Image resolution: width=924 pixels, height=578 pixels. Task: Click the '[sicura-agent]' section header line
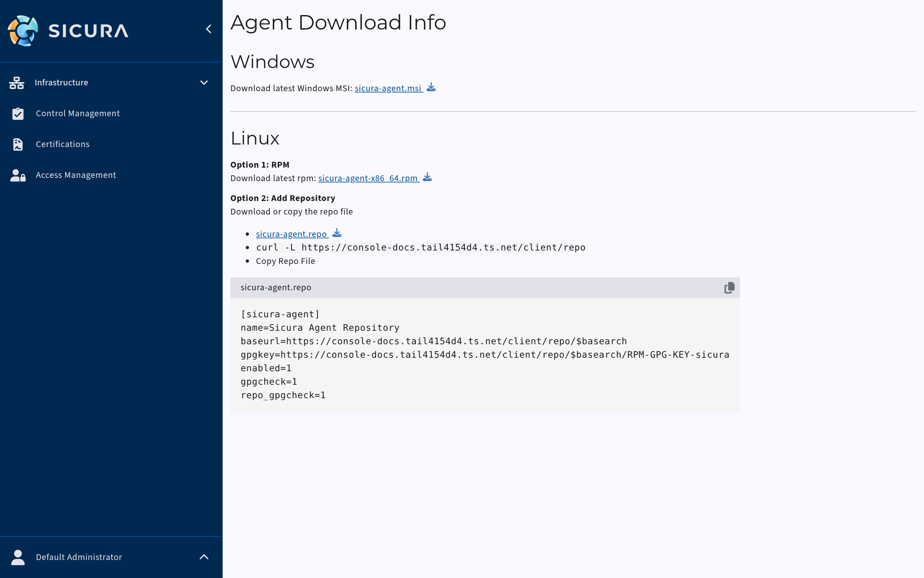[280, 314]
